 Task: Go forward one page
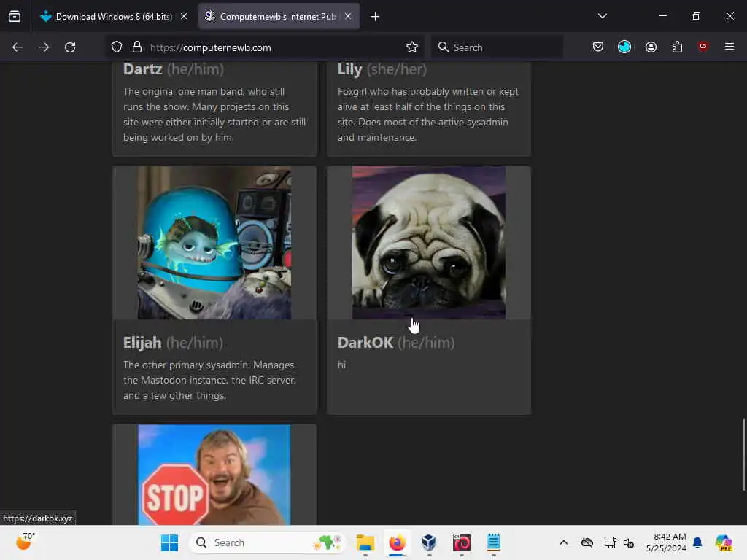click(x=44, y=47)
